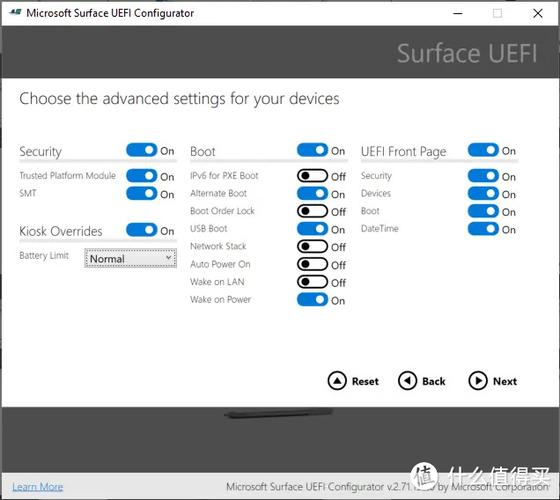The image size is (560, 500).
Task: Disable the SMT toggle
Action: pyautogui.click(x=141, y=193)
